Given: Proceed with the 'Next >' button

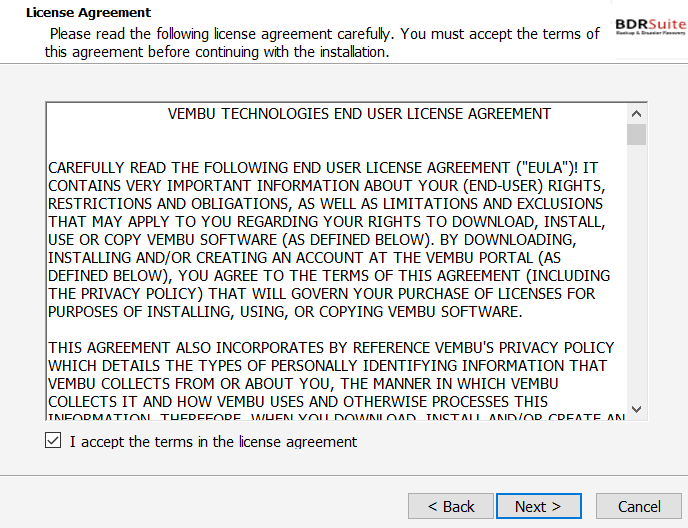Looking at the screenshot, I should (538, 506).
